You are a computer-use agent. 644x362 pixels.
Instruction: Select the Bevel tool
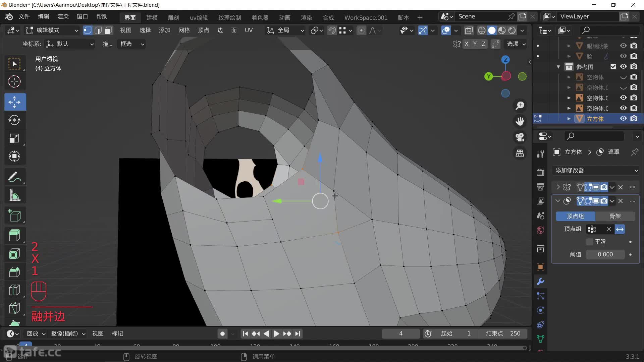pos(14,272)
